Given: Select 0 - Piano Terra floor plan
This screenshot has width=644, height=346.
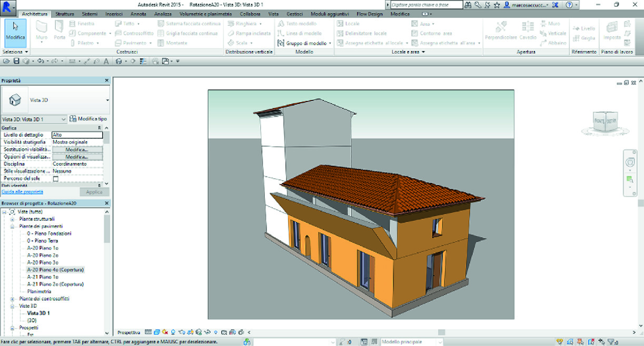Looking at the screenshot, I should [43, 240].
